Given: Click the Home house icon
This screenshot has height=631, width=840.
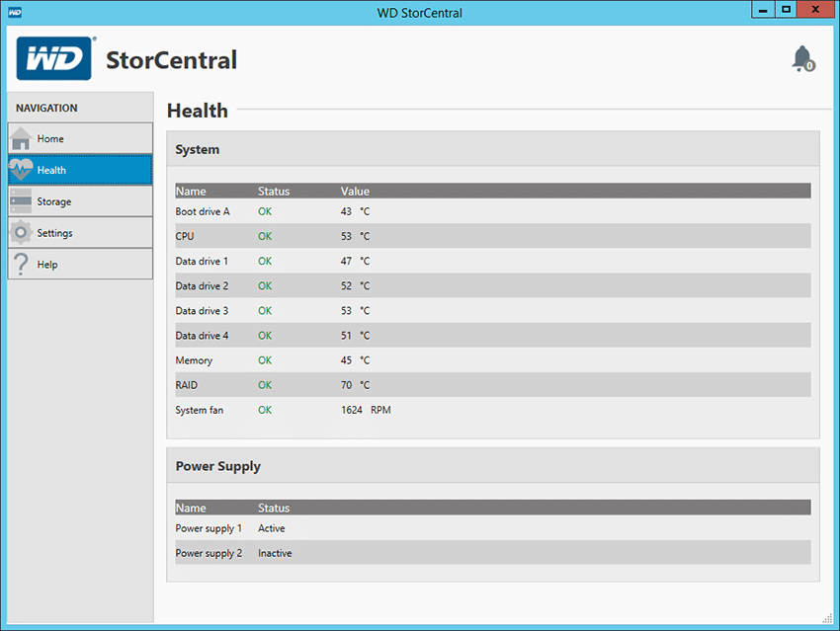Looking at the screenshot, I should click(x=21, y=138).
